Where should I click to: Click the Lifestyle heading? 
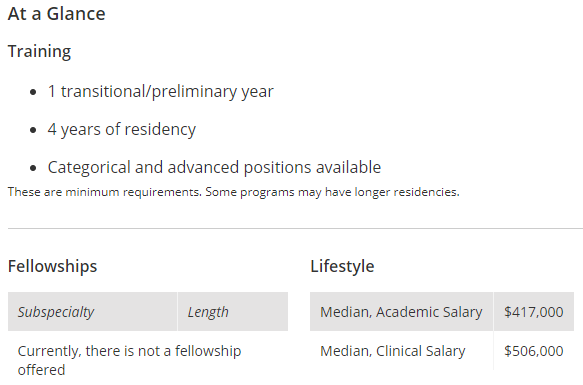(342, 266)
